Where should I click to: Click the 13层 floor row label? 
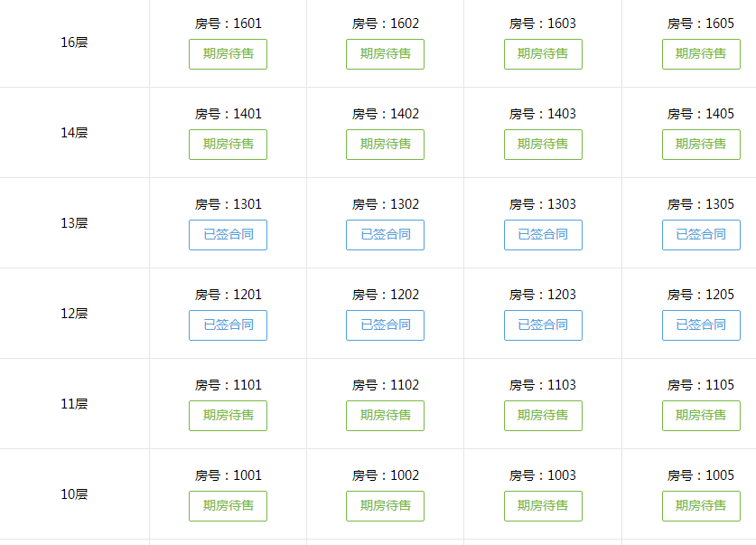74,223
